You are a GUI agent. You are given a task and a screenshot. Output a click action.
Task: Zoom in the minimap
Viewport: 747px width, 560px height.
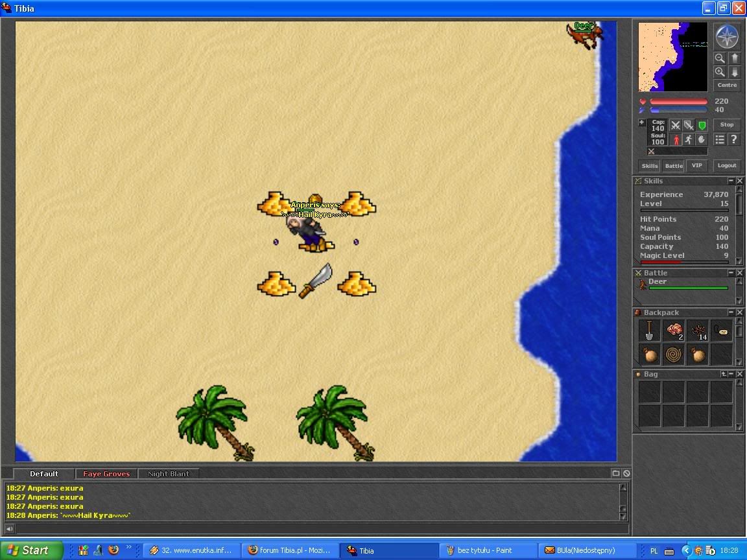[720, 72]
